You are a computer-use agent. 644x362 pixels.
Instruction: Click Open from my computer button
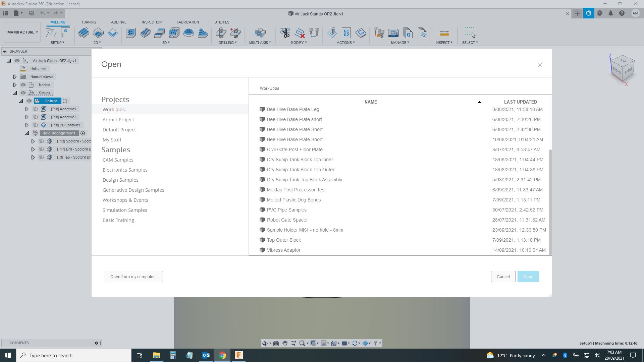(133, 277)
